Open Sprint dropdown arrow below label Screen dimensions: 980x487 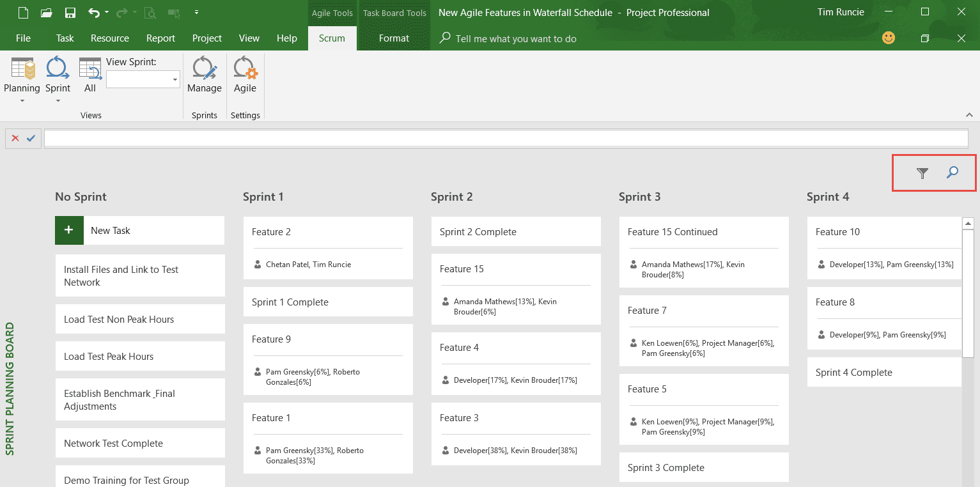pos(58,100)
